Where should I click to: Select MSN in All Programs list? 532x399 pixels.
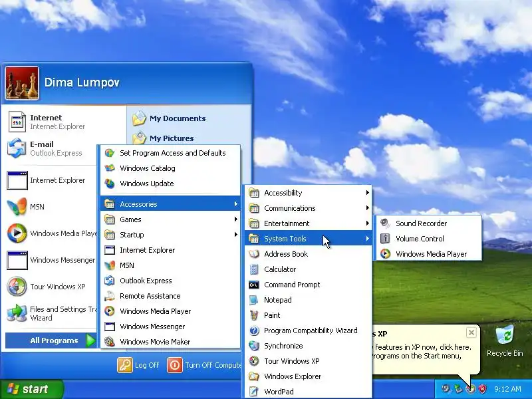tap(170, 265)
